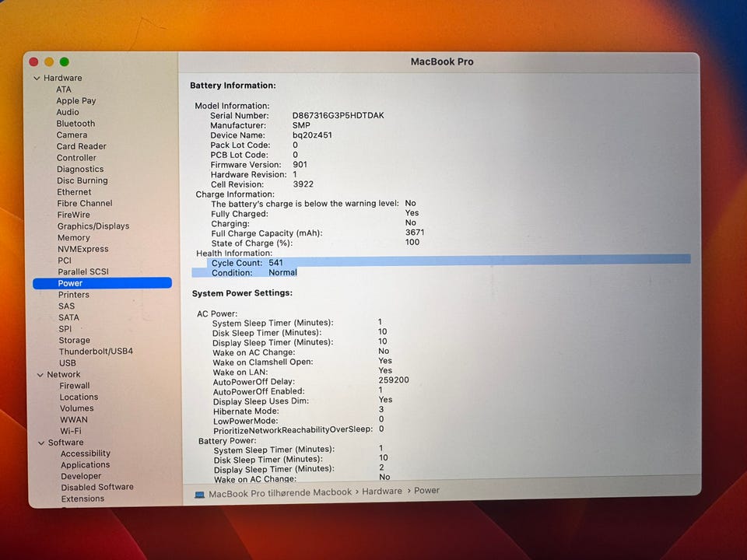Open the Bluetooth hardware entry
The width and height of the screenshot is (747, 560).
(75, 124)
